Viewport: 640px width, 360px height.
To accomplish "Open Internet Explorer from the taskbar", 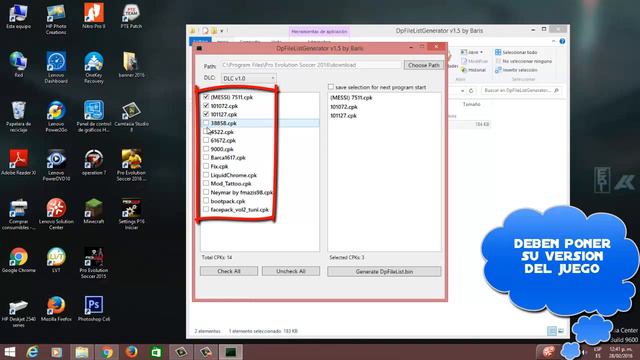I will pos(32,352).
